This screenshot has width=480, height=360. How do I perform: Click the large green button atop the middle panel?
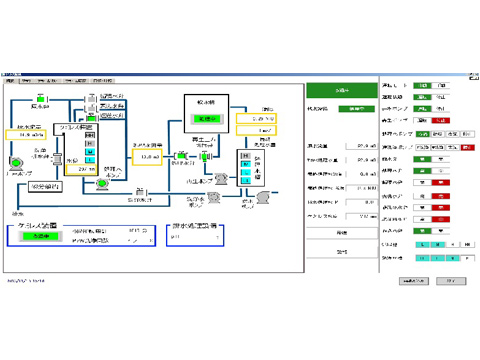pyautogui.click(x=342, y=90)
